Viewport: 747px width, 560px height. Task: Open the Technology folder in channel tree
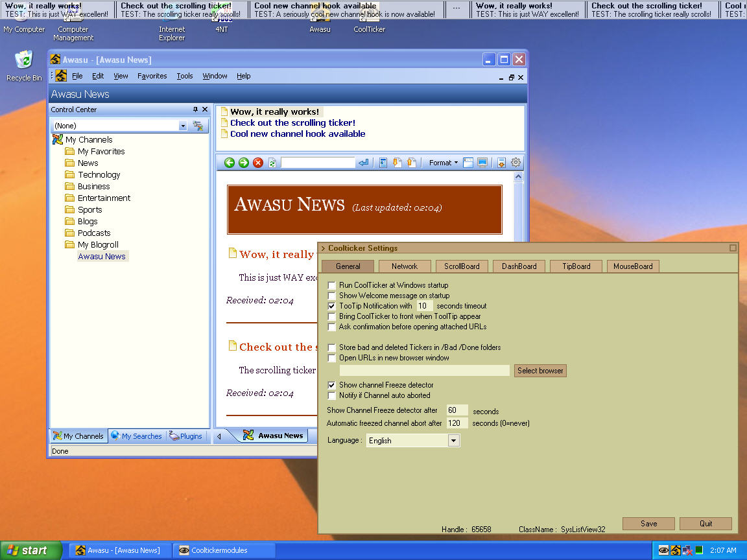[99, 175]
